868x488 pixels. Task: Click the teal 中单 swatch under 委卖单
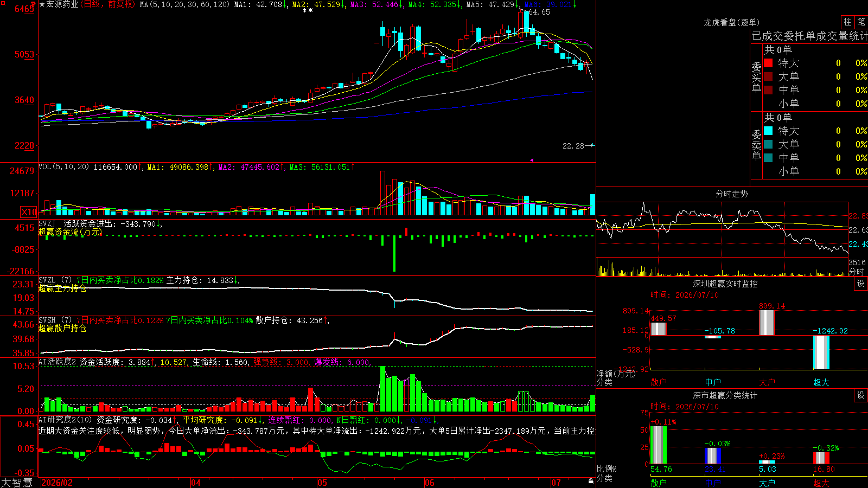(x=768, y=158)
